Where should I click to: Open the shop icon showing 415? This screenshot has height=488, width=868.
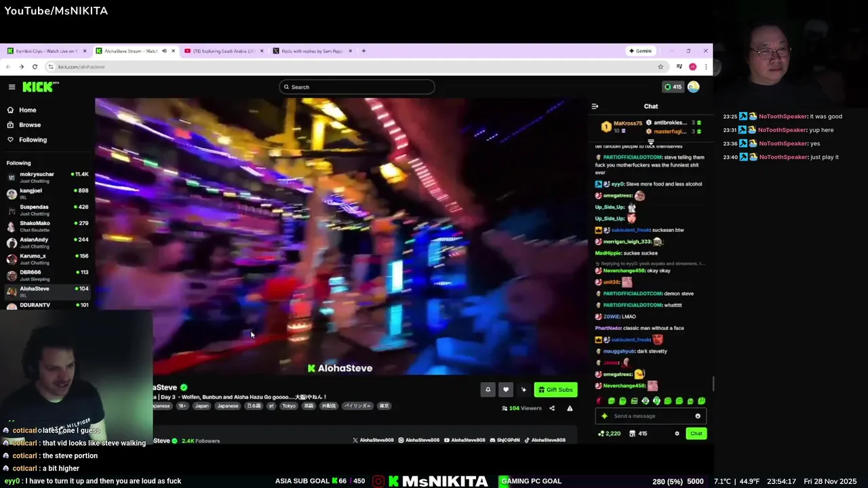pyautogui.click(x=639, y=434)
